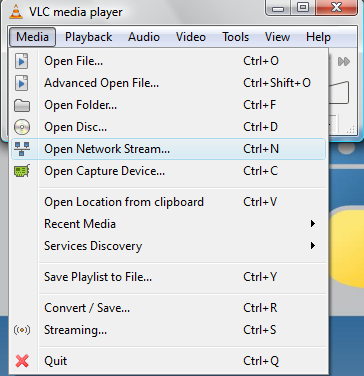Expand the Recent Media submenu arrow
The width and height of the screenshot is (364, 376).
coord(313,224)
